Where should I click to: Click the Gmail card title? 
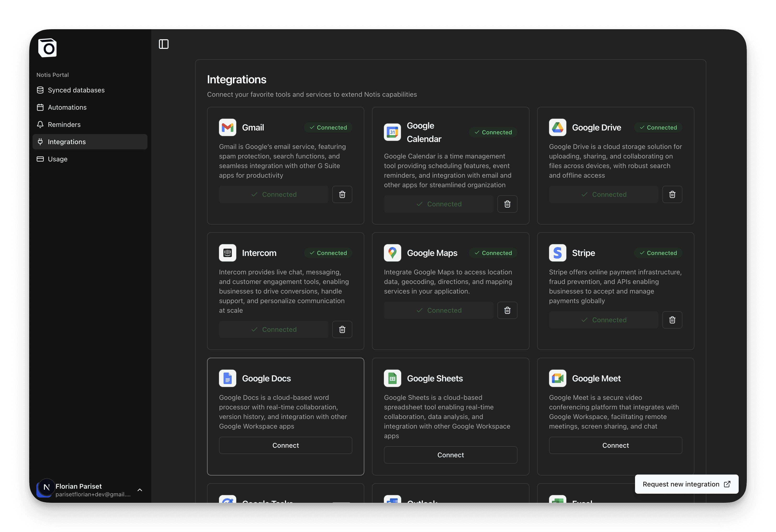(x=253, y=128)
